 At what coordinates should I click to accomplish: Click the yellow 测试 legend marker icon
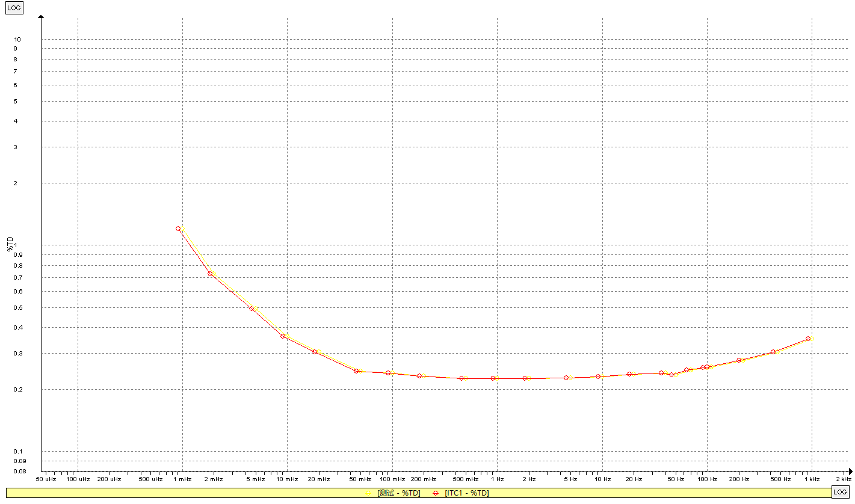click(x=368, y=493)
